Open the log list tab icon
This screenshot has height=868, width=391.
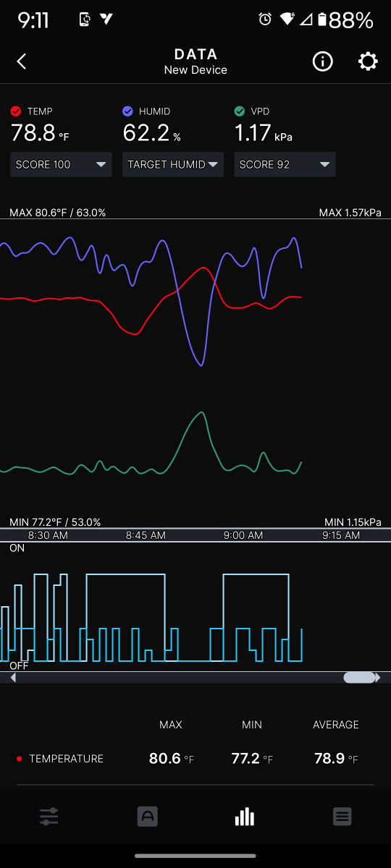pos(342,817)
